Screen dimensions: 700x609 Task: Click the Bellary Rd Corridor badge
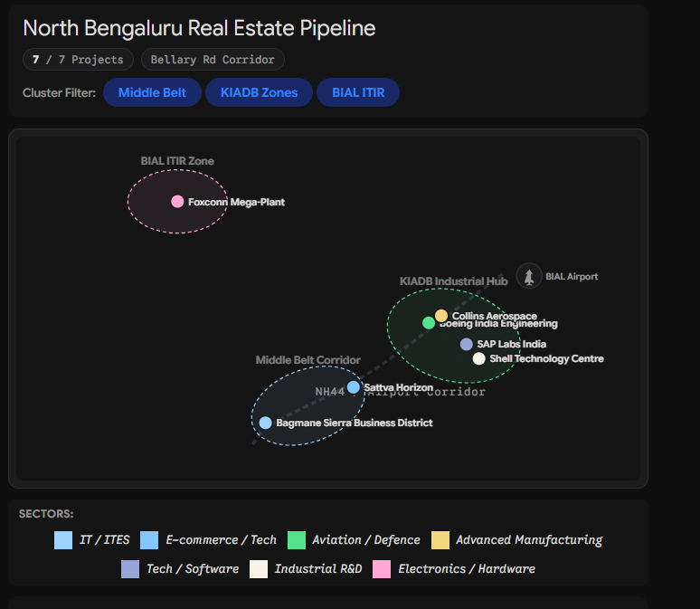pyautogui.click(x=213, y=60)
